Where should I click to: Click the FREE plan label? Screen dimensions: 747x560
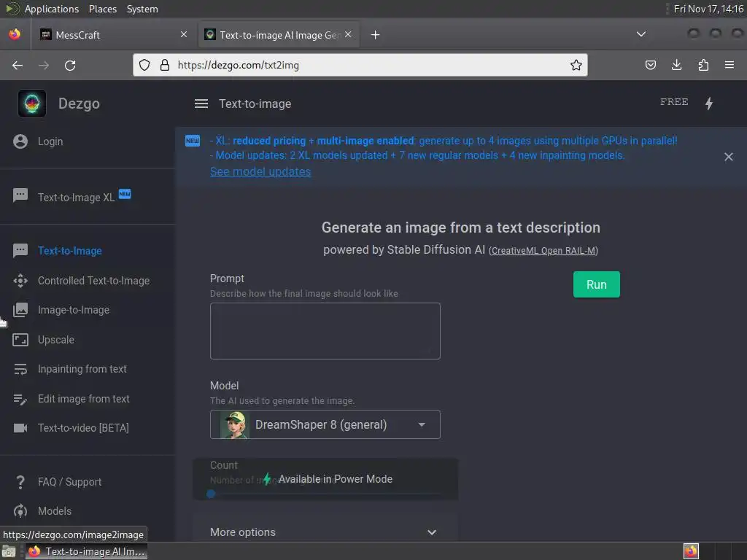673,102
